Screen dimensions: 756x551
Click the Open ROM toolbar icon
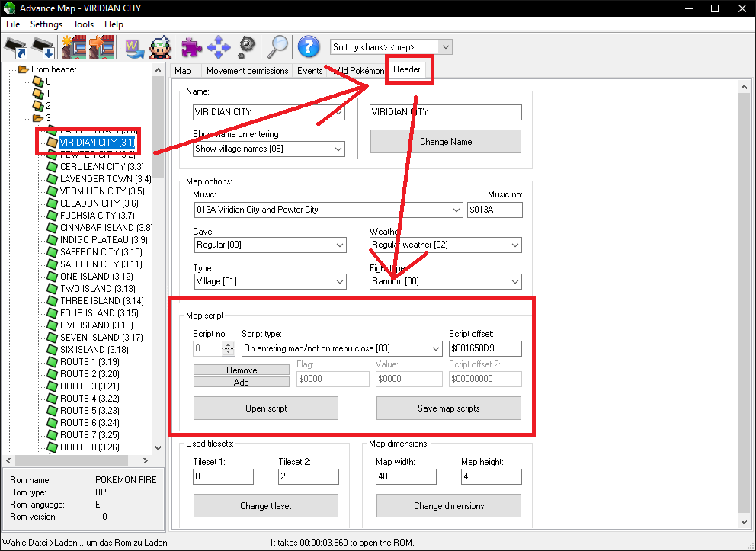click(17, 47)
